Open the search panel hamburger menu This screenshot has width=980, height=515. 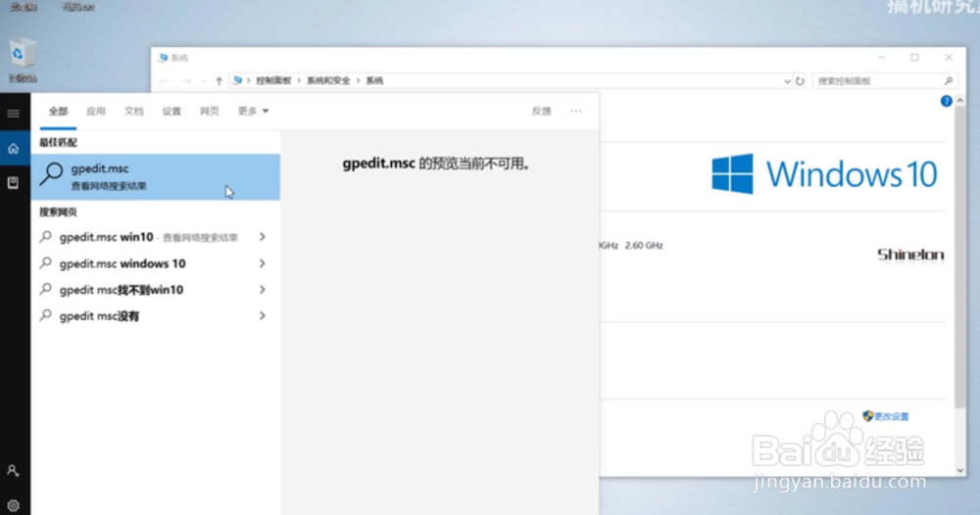coord(13,114)
